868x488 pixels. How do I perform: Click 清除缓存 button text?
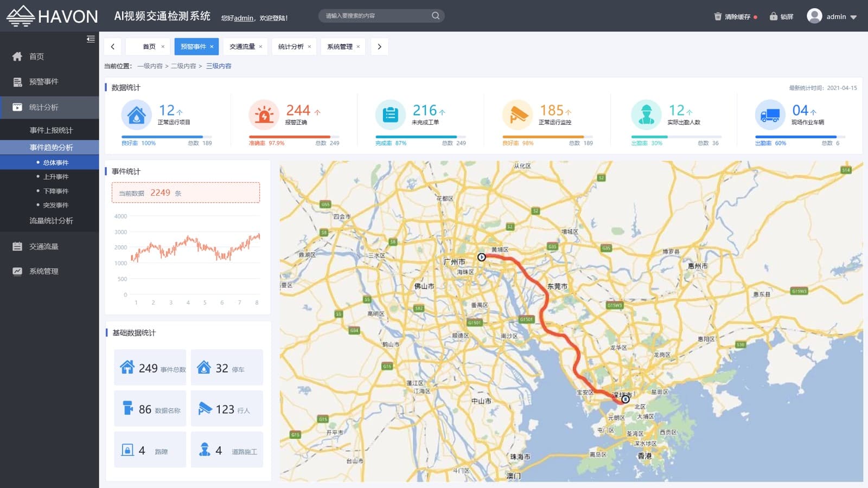point(737,17)
